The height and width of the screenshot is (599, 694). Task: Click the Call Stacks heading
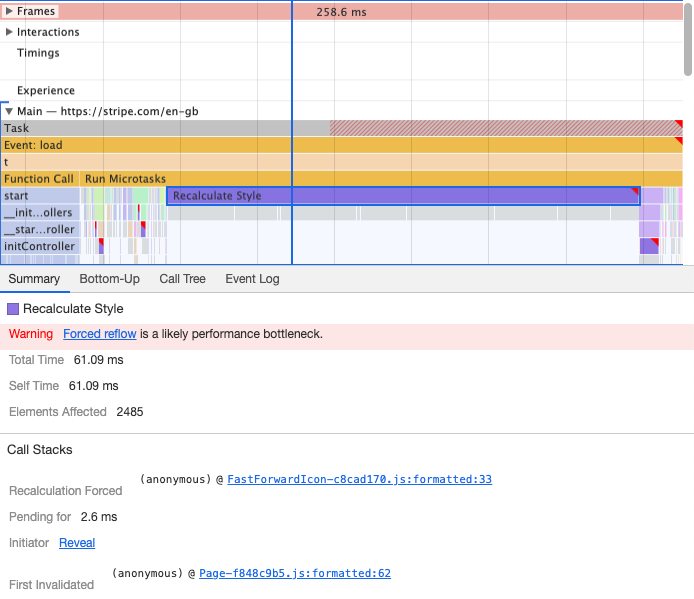[40, 450]
